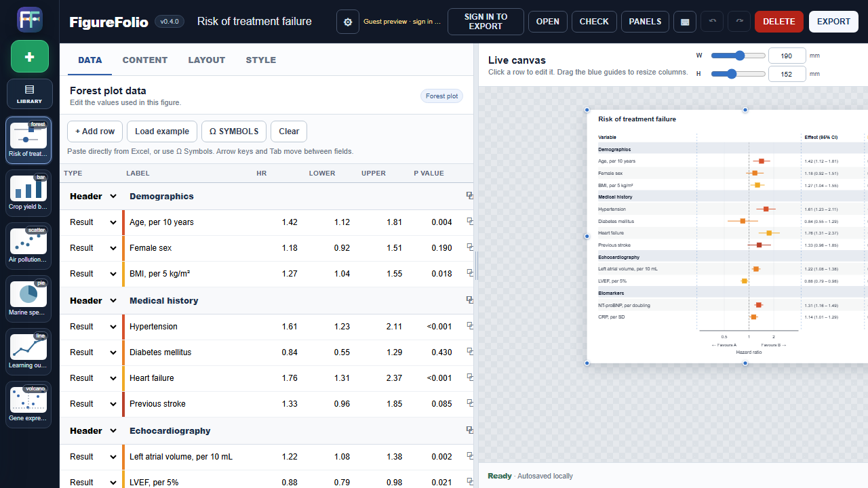Duplicate the Echocardiography header row
The width and height of the screenshot is (868, 488).
click(469, 430)
